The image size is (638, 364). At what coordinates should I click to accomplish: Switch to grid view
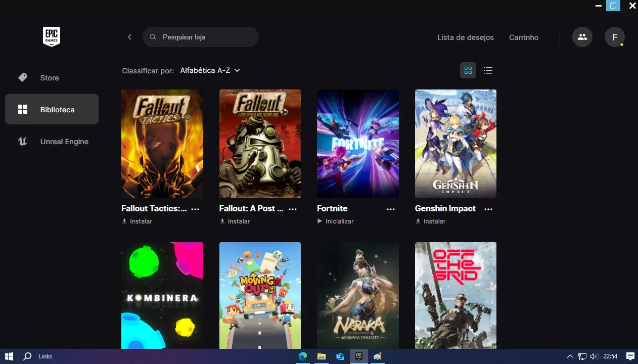coord(468,70)
